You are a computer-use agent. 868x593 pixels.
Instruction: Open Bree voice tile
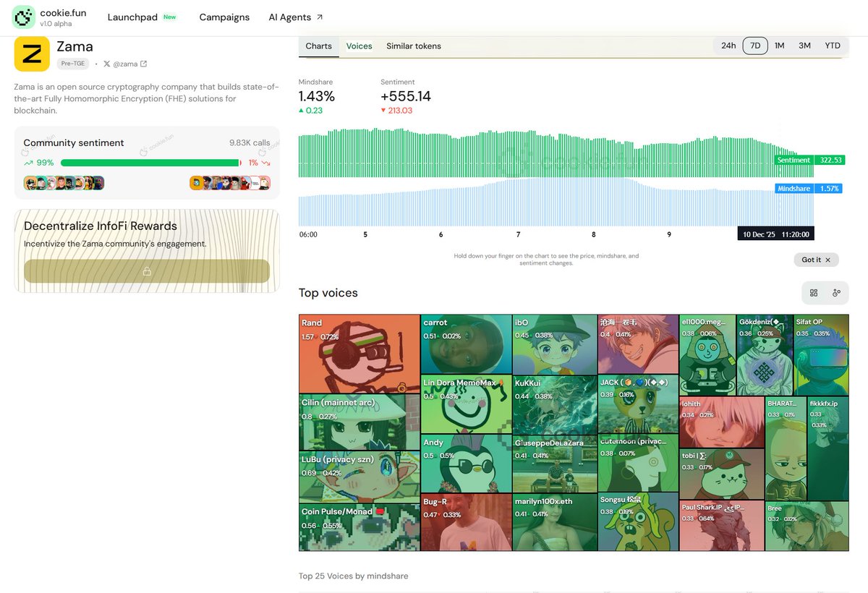[807, 526]
